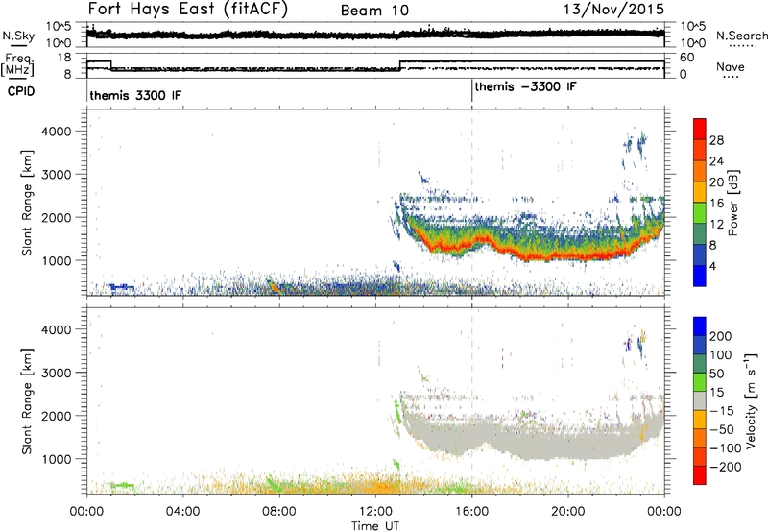Click the 'Nave' legend label

(x=731, y=67)
